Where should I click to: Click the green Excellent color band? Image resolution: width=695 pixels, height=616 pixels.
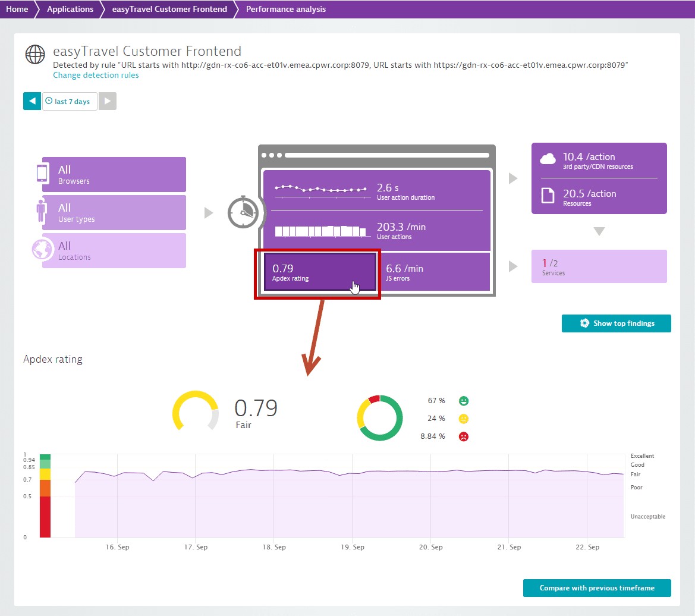point(45,457)
